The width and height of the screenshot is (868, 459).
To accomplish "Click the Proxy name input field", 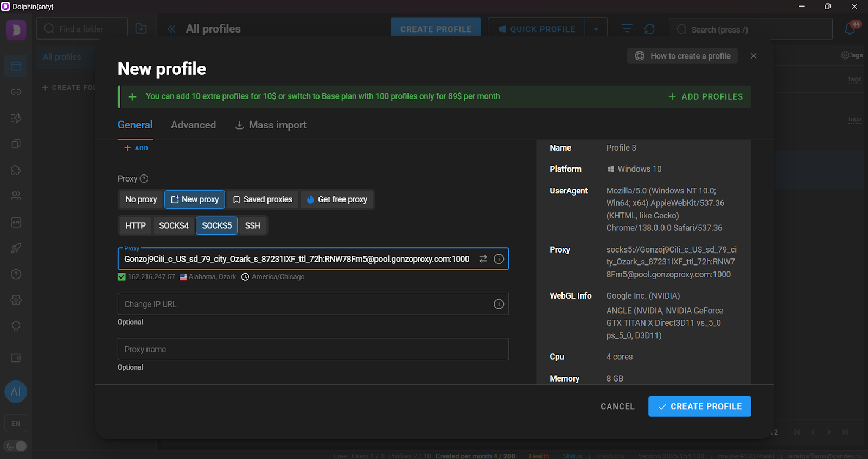I will (x=313, y=350).
